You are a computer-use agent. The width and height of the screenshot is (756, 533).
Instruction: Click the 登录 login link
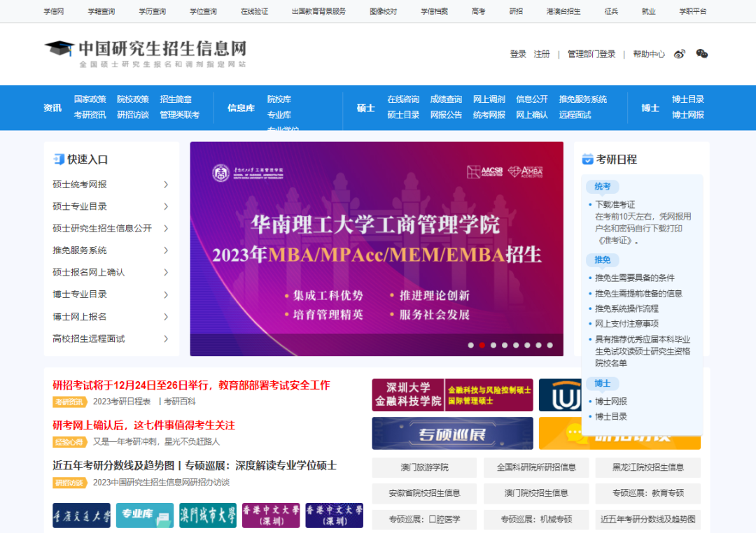518,54
